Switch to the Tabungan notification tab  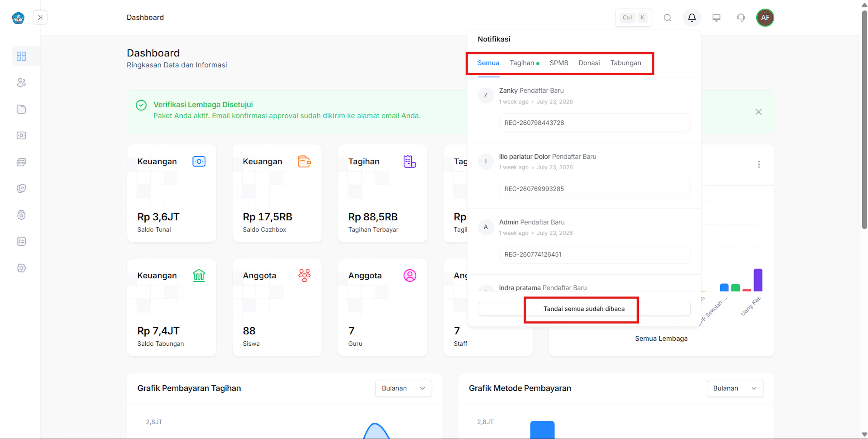(x=625, y=63)
